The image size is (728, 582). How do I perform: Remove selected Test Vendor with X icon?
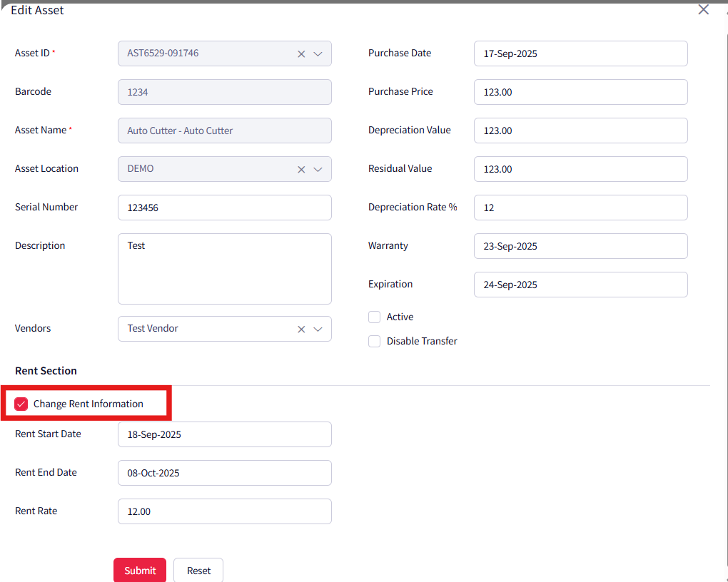pyautogui.click(x=301, y=330)
